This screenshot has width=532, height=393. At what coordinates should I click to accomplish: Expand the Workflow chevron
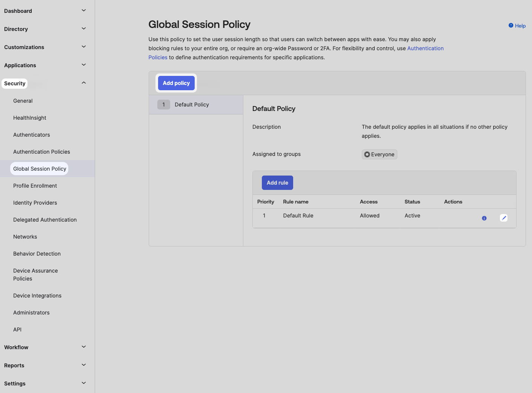(84, 347)
